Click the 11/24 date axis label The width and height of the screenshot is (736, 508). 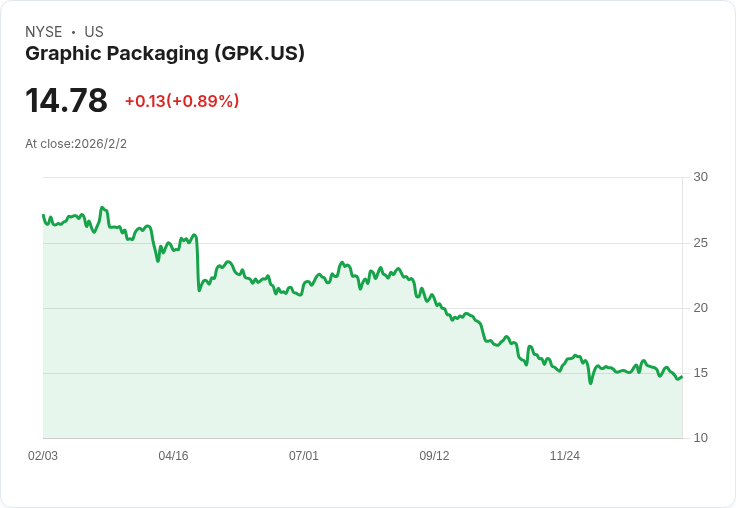pyautogui.click(x=565, y=456)
